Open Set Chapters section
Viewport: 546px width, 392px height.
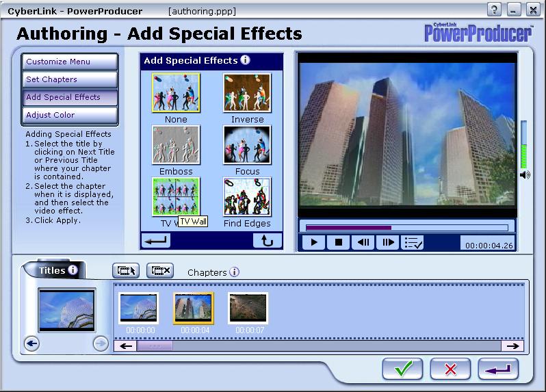click(69, 79)
